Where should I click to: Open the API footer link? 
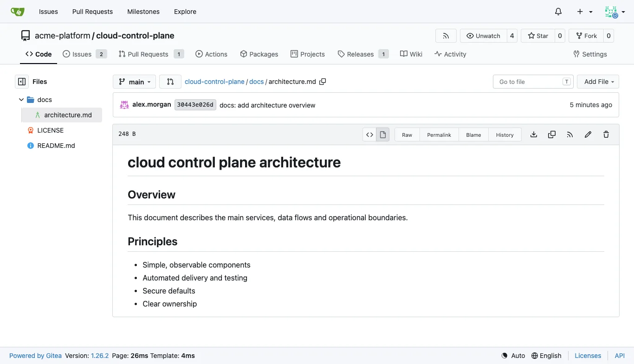(620, 356)
